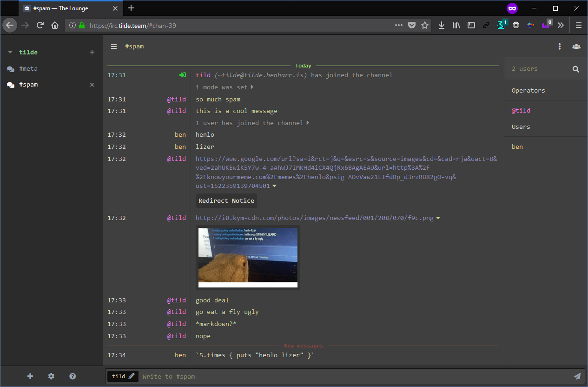Click the purple extension with badge 0
The height and width of the screenshot is (387, 588).
(547, 25)
